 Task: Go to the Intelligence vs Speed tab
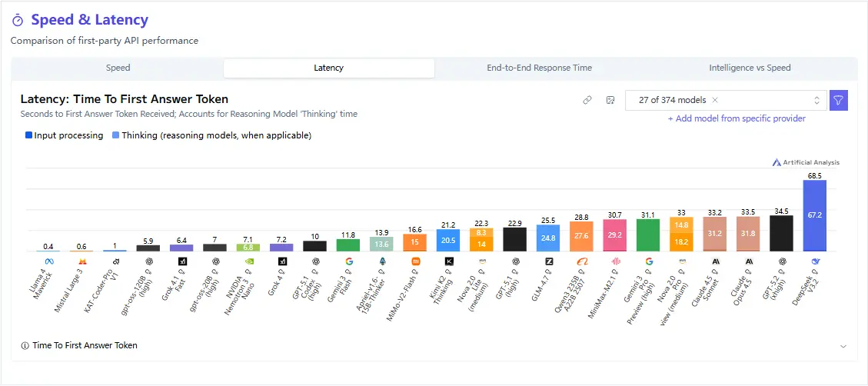pyautogui.click(x=750, y=68)
